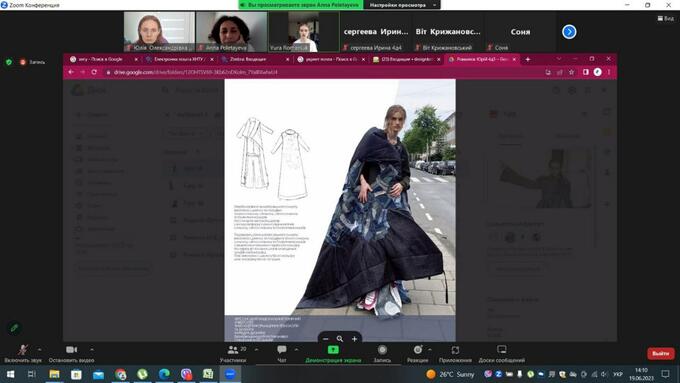Open weather widget 26°C Sunny

[x=450, y=374]
